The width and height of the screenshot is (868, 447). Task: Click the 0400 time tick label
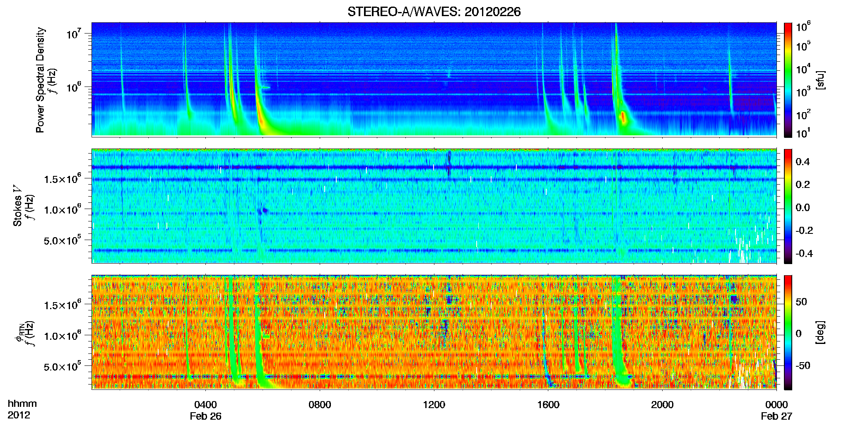tap(205, 405)
